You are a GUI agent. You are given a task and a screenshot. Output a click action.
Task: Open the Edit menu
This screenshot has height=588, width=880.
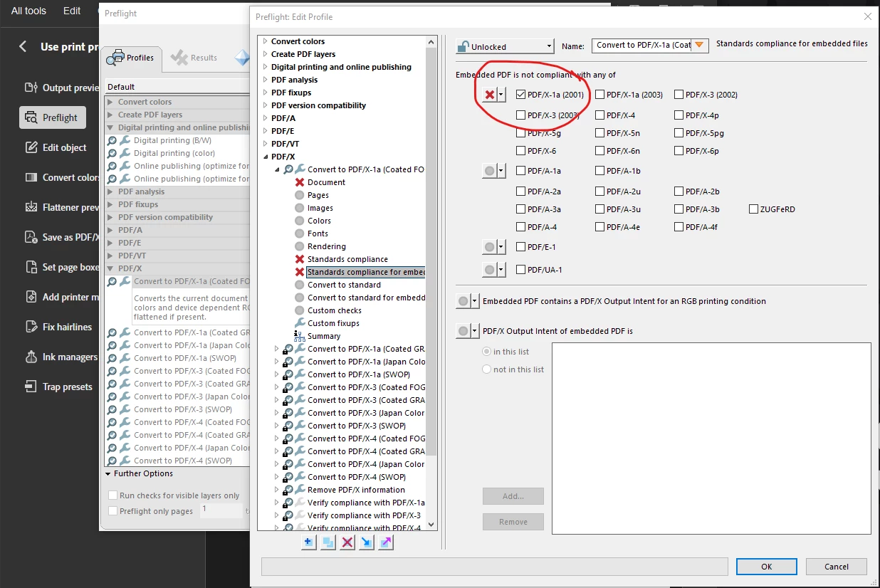(x=72, y=11)
